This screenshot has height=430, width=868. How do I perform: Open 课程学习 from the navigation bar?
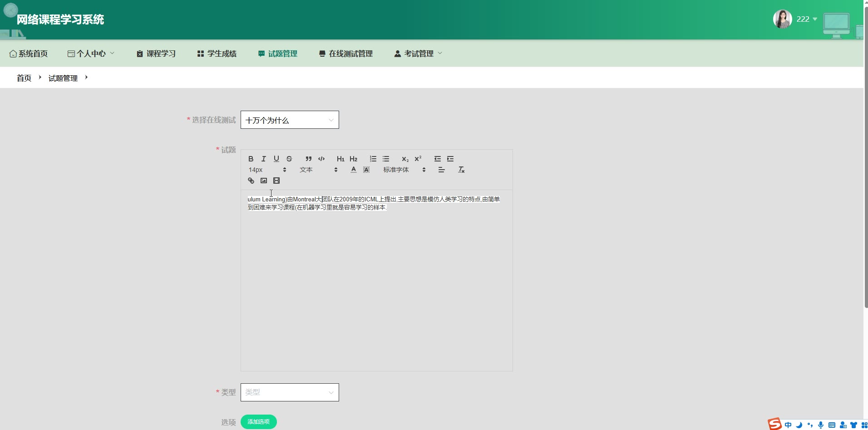[156, 54]
